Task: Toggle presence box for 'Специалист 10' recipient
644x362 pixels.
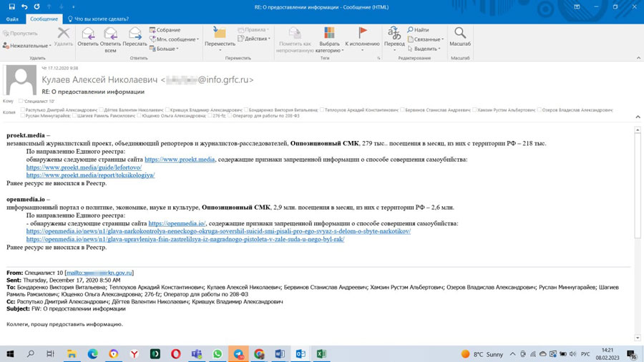Action: coord(21,102)
